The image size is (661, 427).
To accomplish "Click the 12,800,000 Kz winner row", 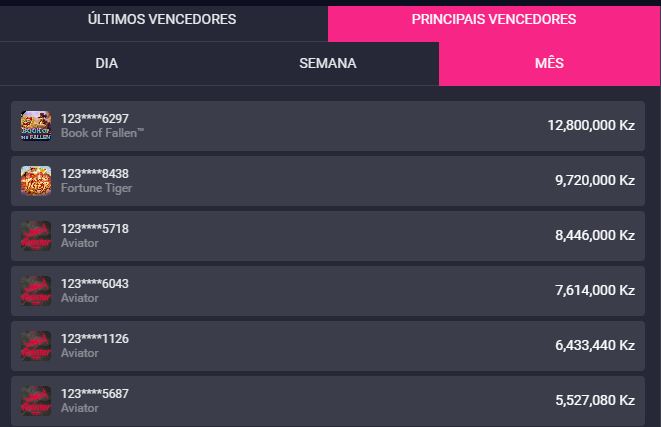I will coord(328,126).
